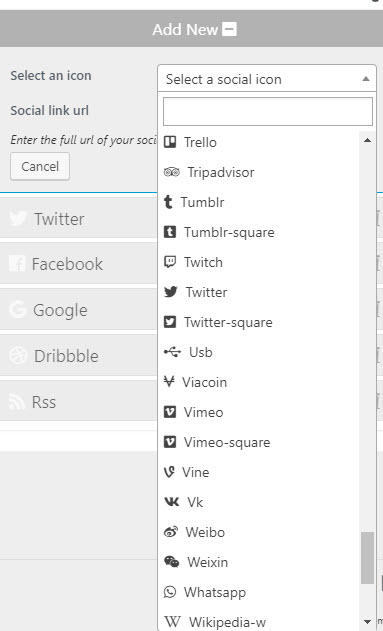Click the Tumblr-square icon

(170, 232)
